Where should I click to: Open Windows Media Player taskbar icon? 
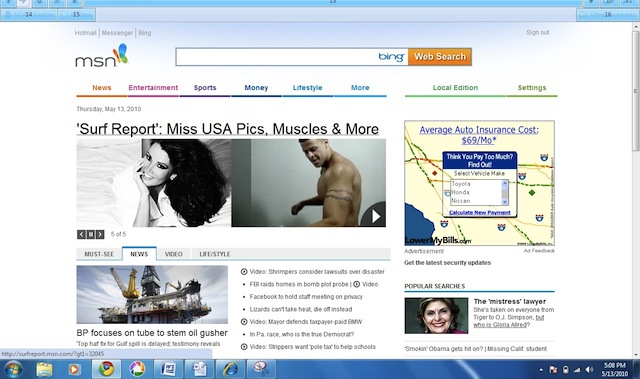pyautogui.click(x=74, y=369)
